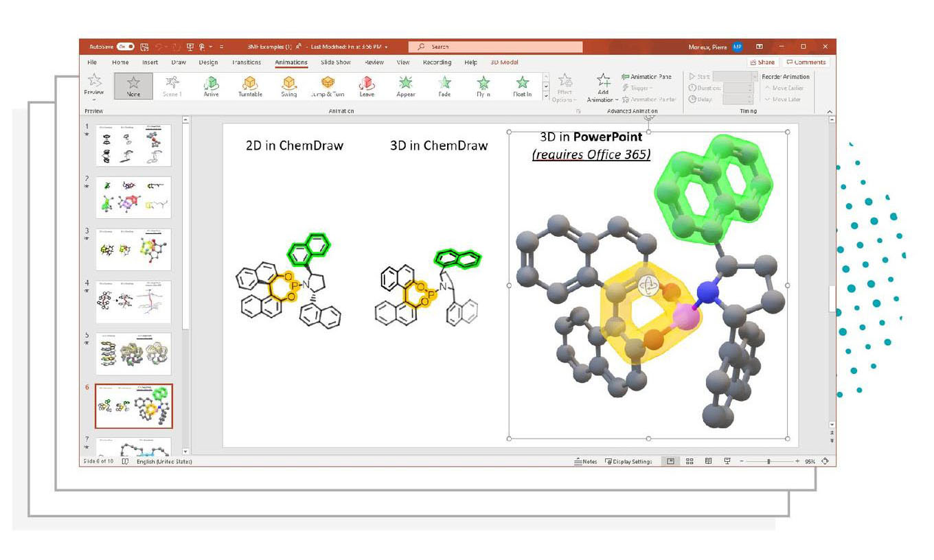The width and height of the screenshot is (934, 560).
Task: Open Customize Quick Access Toolbar dropdown
Action: (x=222, y=47)
